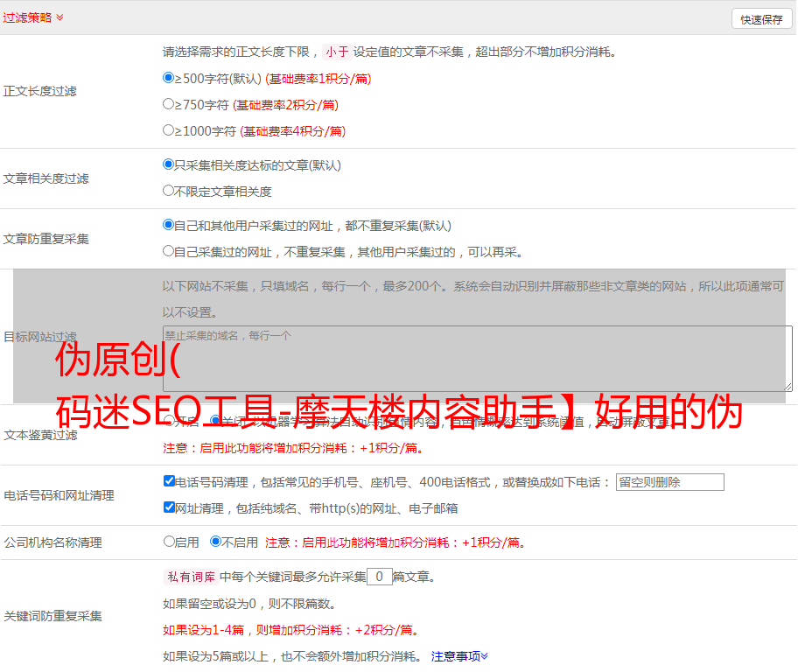
Task: Select 只采集相关度达标的文章 option
Action: 168,164
